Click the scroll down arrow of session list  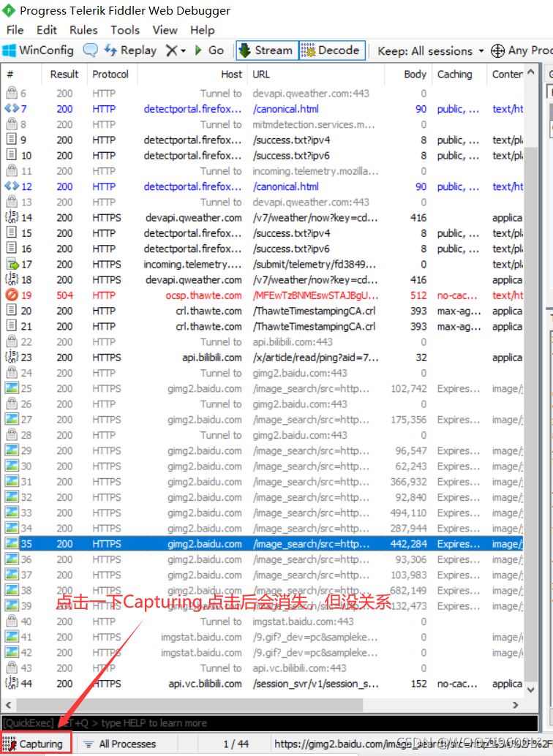[x=531, y=689]
